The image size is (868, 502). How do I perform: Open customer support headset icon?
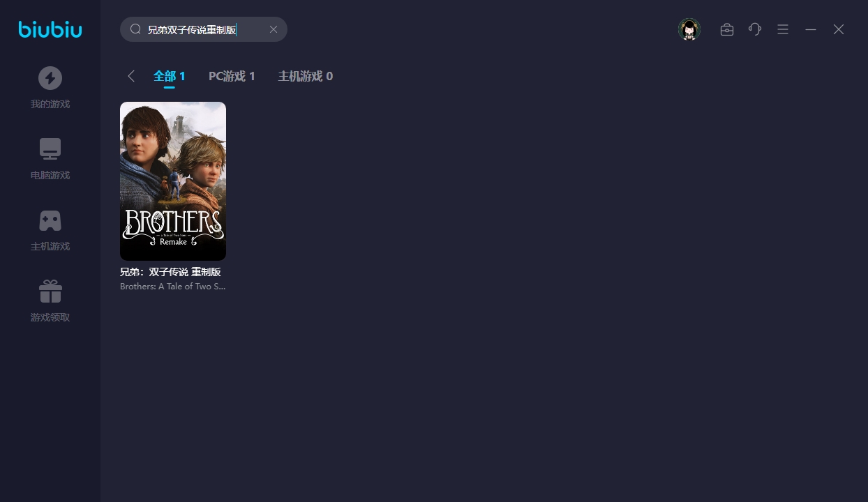coord(755,29)
